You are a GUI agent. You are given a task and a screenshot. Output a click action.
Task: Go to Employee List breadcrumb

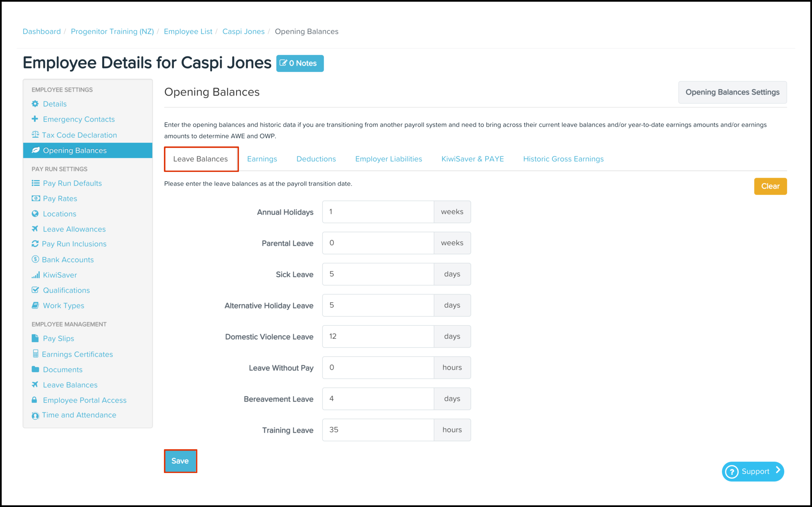(188, 31)
